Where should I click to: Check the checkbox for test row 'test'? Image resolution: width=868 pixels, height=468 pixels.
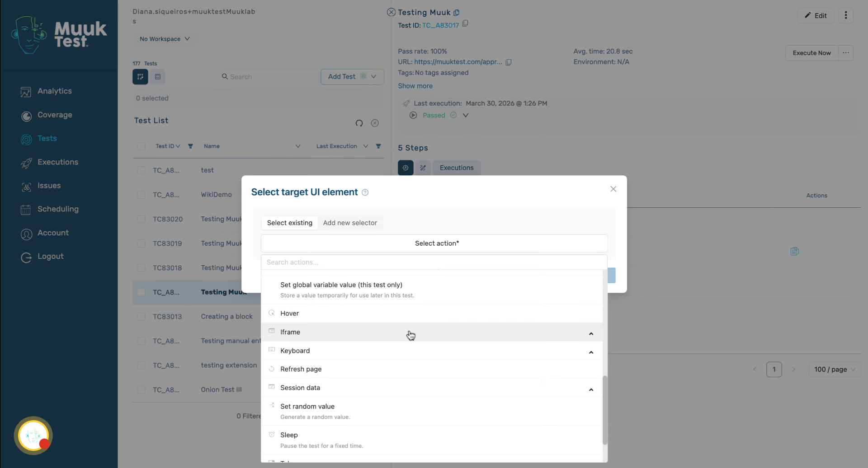click(142, 170)
